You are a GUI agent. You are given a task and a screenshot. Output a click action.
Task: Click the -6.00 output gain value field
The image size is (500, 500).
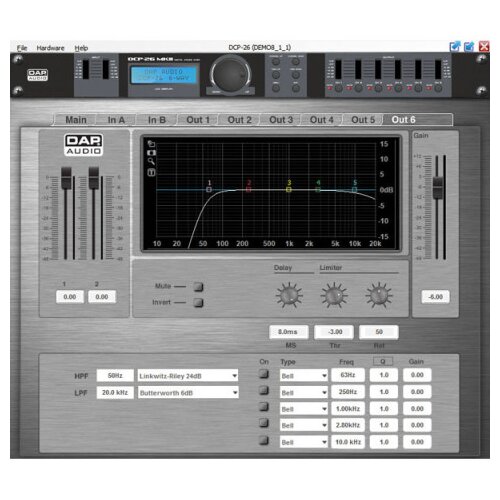(x=435, y=297)
